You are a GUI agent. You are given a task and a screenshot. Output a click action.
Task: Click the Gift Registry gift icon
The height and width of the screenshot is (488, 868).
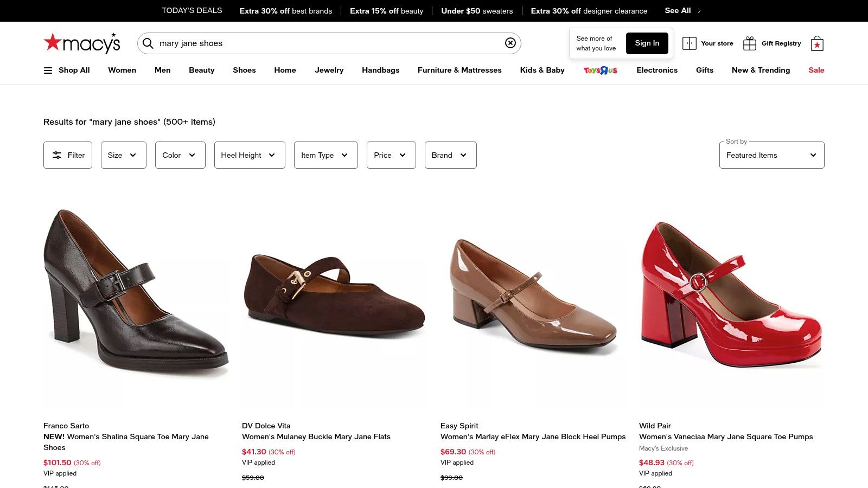click(750, 43)
